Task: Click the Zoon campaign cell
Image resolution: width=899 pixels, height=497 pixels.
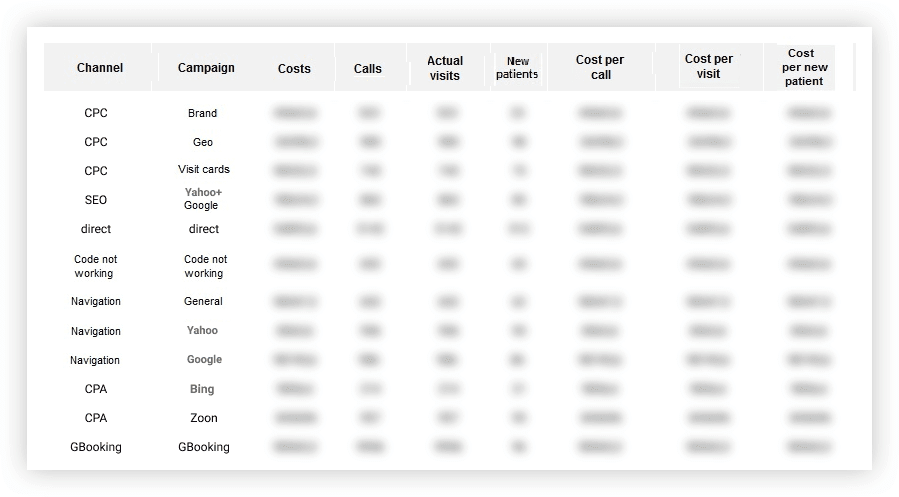Action: 204,418
